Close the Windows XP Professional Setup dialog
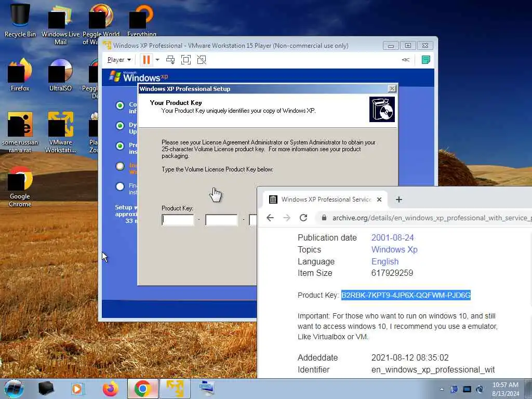Viewport: 532px width, 399px height. click(392, 88)
